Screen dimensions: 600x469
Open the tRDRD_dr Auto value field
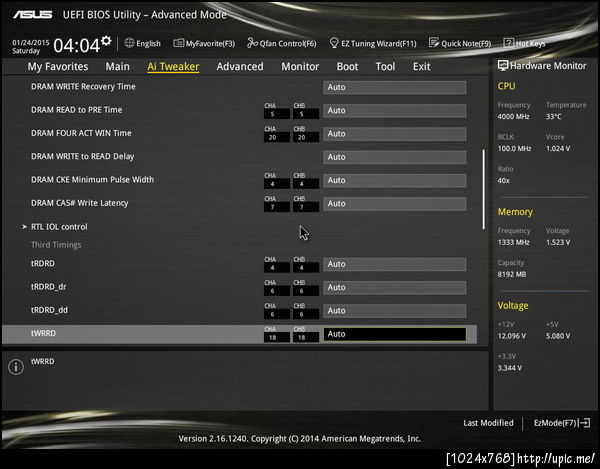click(395, 288)
